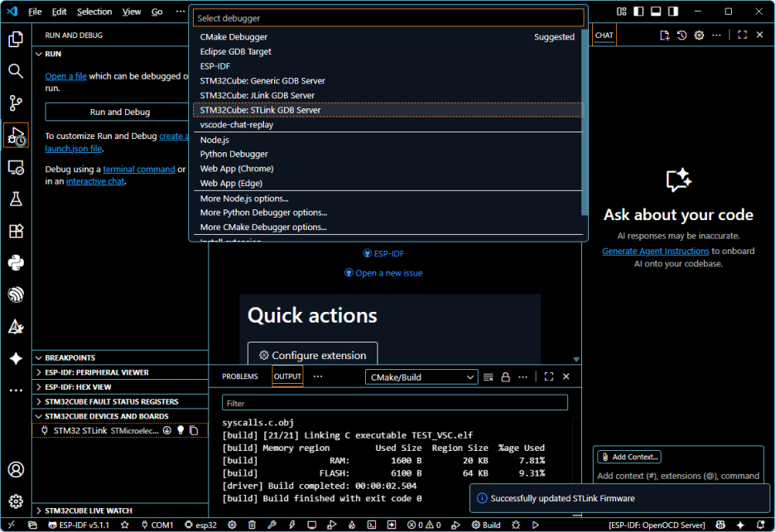Open the Source Control view

point(16,103)
